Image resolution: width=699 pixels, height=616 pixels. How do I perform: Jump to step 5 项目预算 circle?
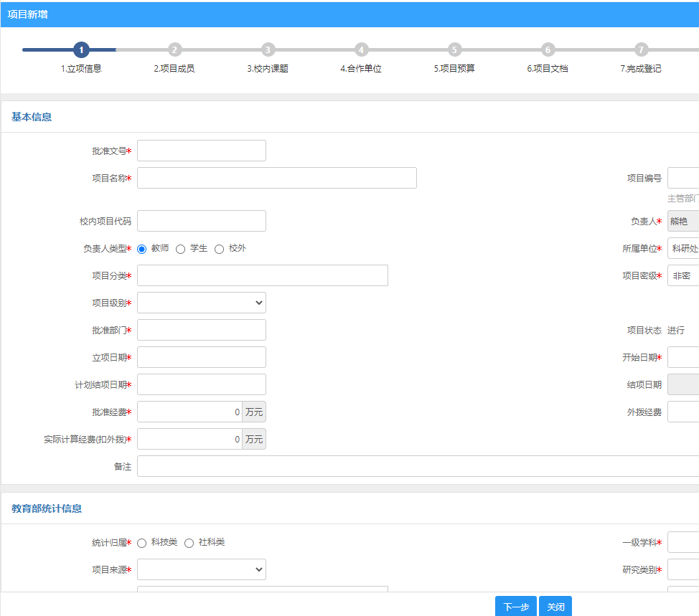(x=454, y=49)
